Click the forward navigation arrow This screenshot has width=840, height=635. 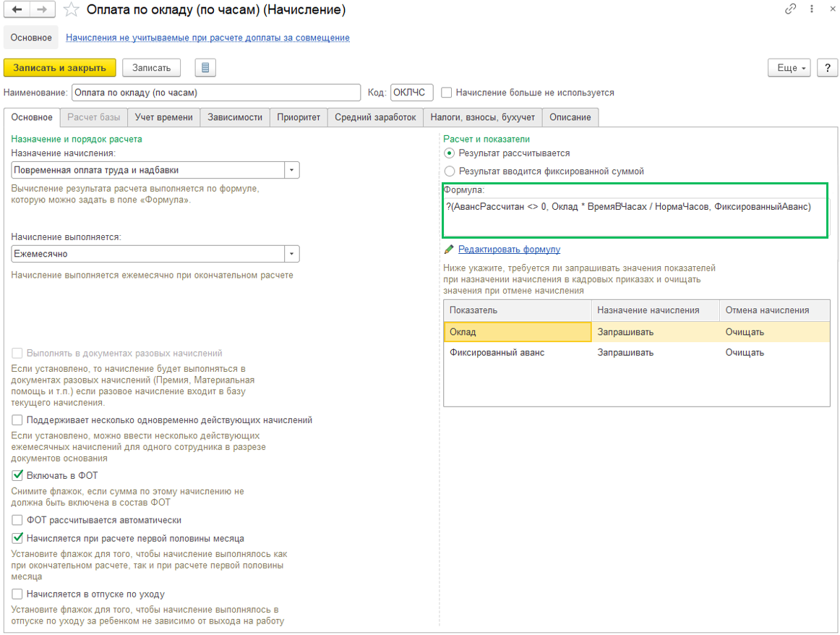43,10
